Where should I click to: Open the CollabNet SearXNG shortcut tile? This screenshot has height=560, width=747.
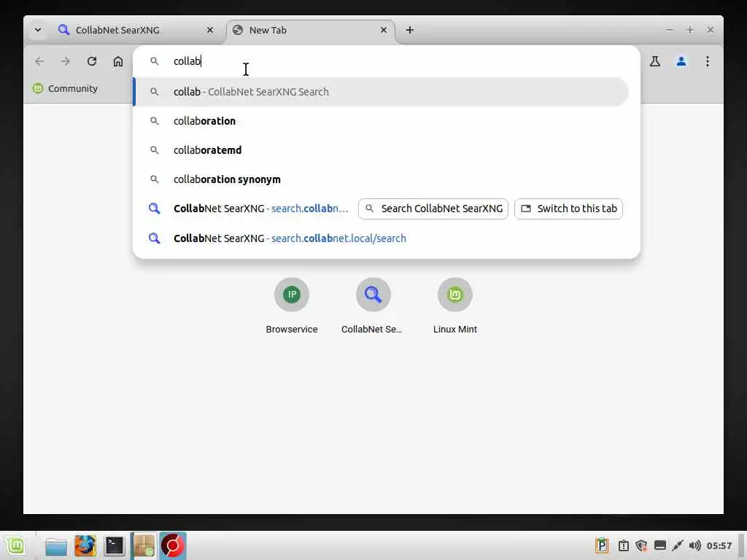[373, 306]
